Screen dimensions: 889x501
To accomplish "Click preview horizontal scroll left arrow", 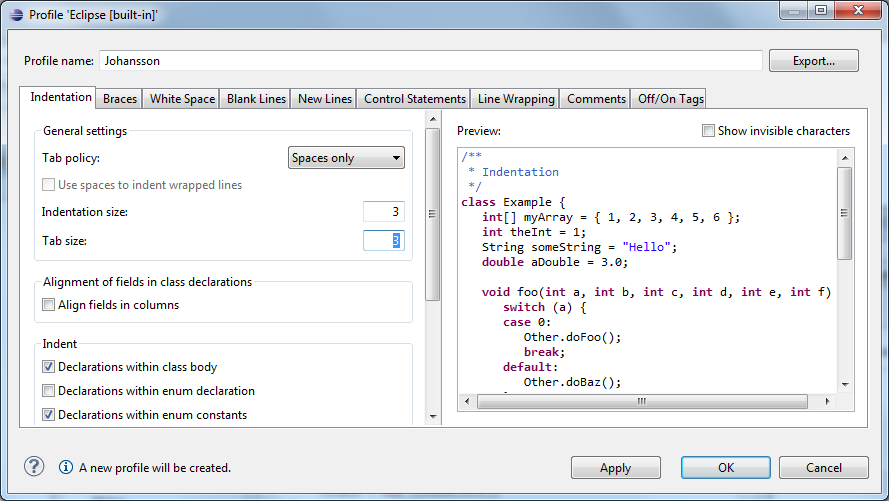I will click(467, 401).
